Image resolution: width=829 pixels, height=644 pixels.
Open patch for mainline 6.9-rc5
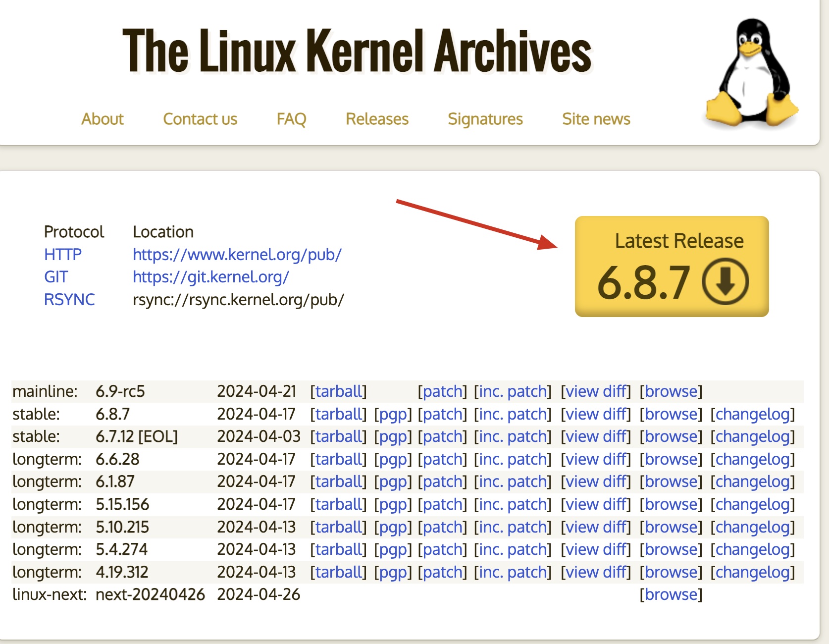pos(442,391)
